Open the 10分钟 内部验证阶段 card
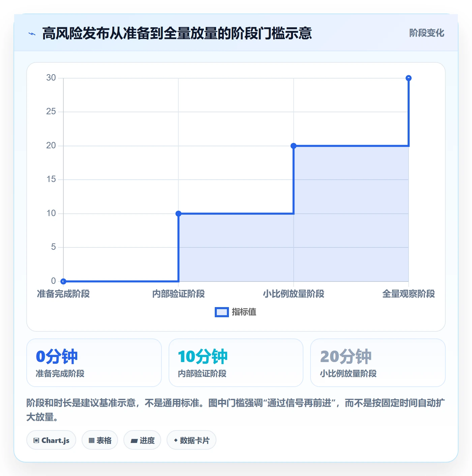 236,363
